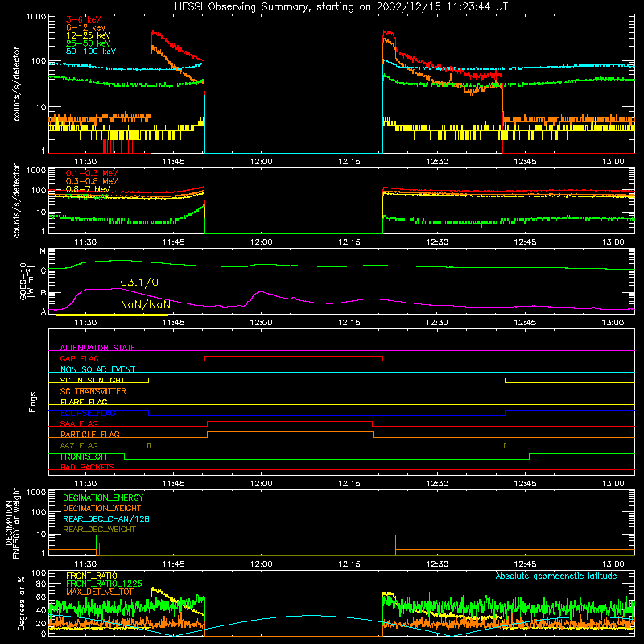644x644 pixels.
Task: Select the ECLIPSE_FLAG label
Action: coord(88,413)
